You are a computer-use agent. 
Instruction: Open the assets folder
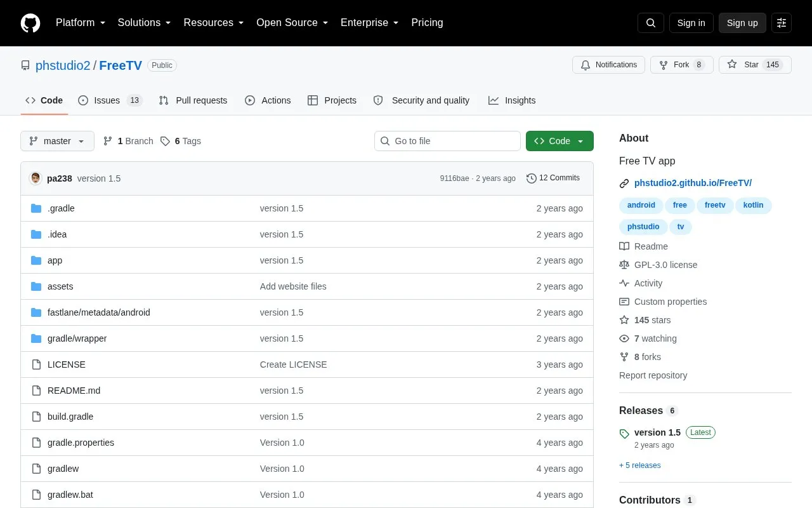(60, 286)
